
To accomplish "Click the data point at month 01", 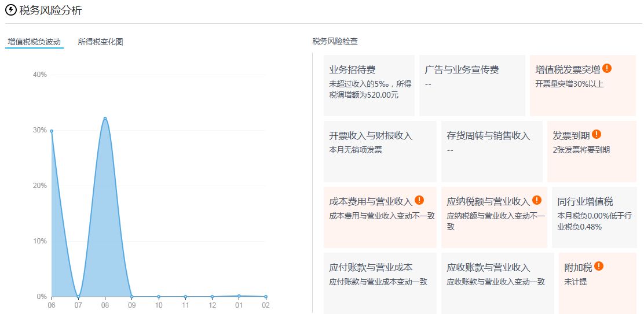I will pyautogui.click(x=239, y=295).
